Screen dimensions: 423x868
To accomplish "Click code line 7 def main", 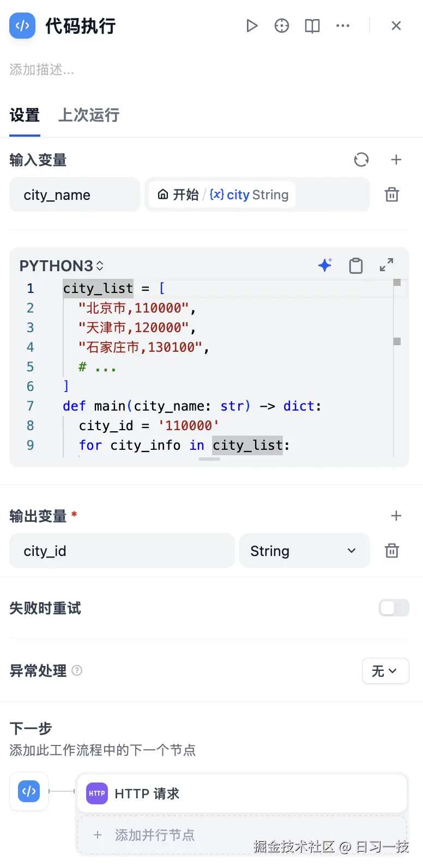I will [192, 406].
